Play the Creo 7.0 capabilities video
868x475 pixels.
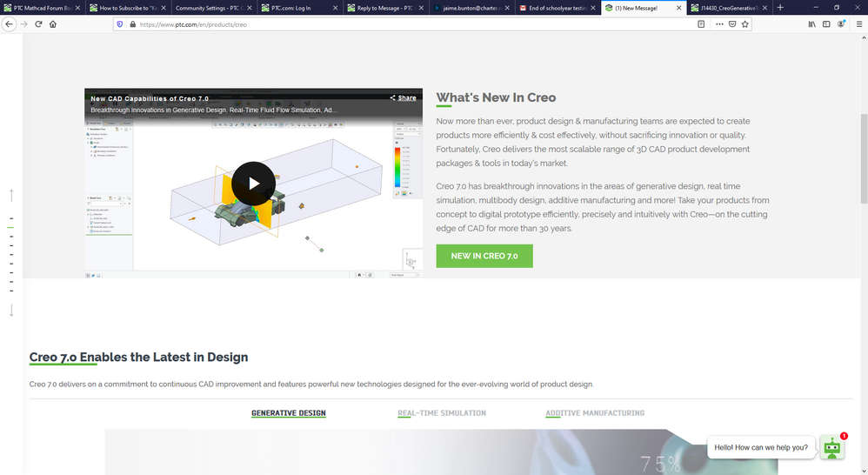[x=254, y=184]
